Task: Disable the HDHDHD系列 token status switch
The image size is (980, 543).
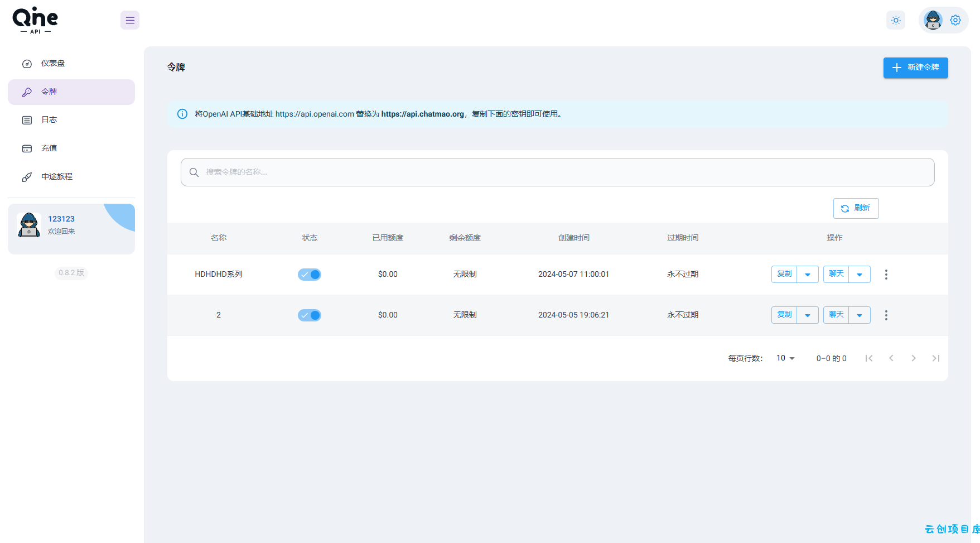Action: pos(310,275)
